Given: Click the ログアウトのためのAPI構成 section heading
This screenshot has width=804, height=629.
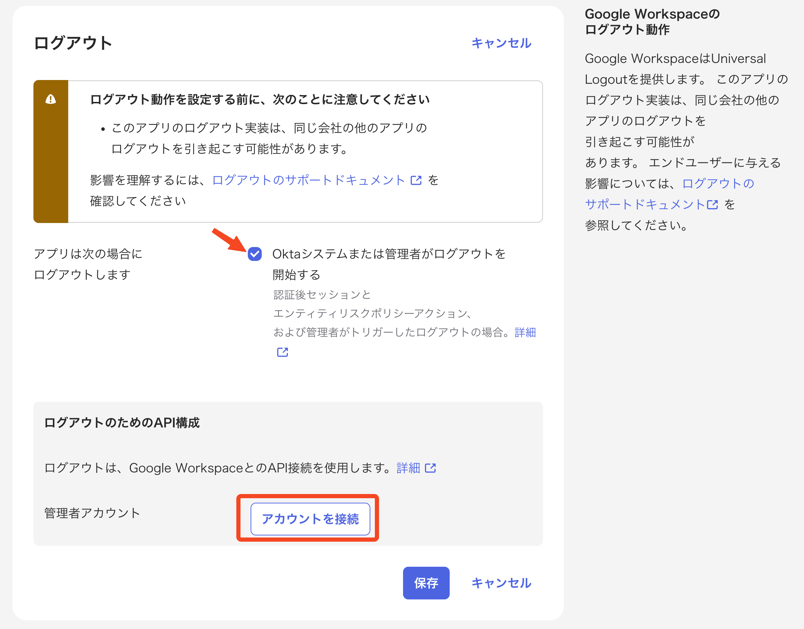Looking at the screenshot, I should click(x=122, y=423).
